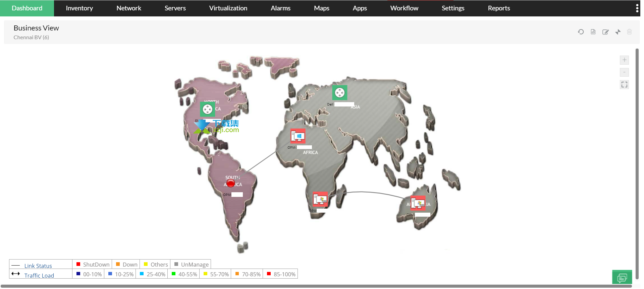This screenshot has width=644, height=289.
Task: Click the 40-55% traffic load swatch
Action: point(173,274)
